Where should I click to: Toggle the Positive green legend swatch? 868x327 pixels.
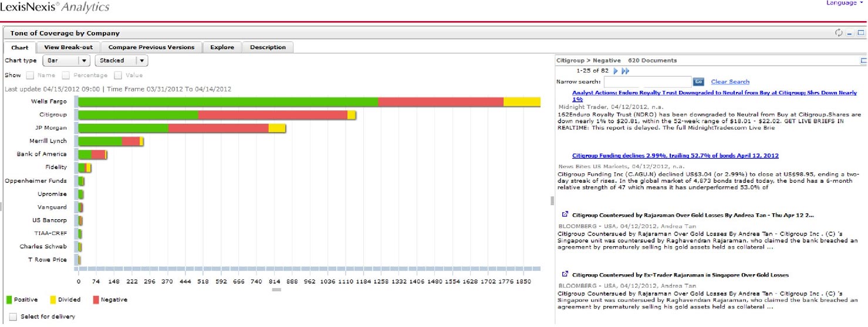(x=9, y=300)
